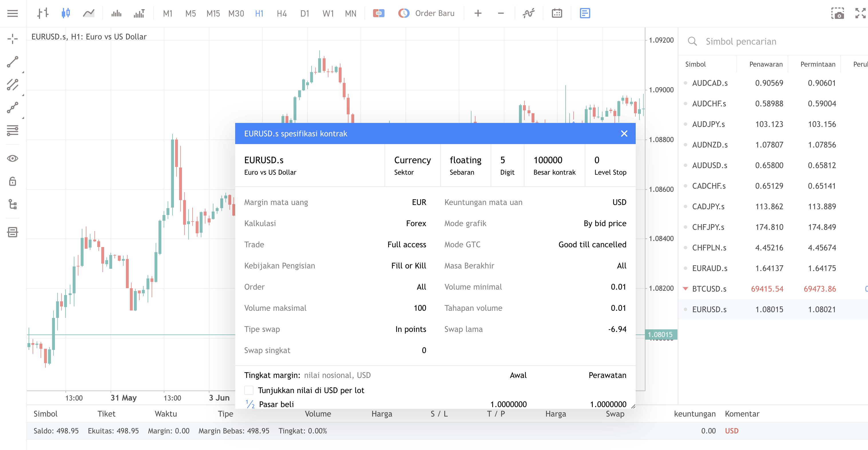Select AUDNZD.s in market watch
The height and width of the screenshot is (450, 868).
710,144
